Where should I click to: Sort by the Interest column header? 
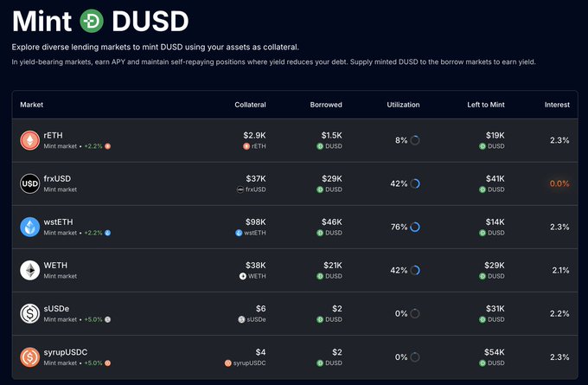tap(557, 105)
